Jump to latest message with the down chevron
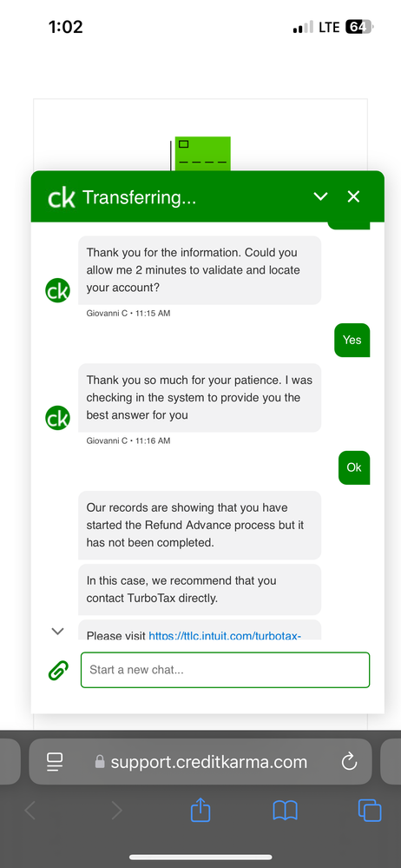 (x=57, y=631)
